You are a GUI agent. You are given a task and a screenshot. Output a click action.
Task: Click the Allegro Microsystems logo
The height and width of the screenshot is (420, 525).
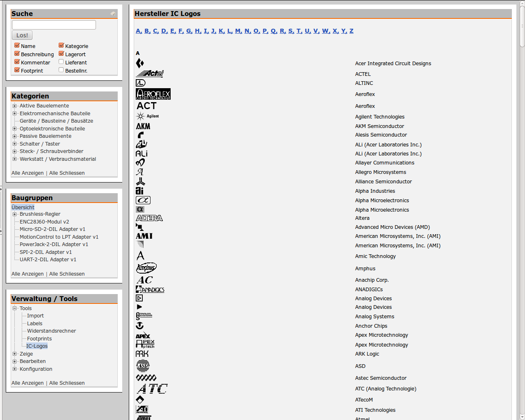140,172
